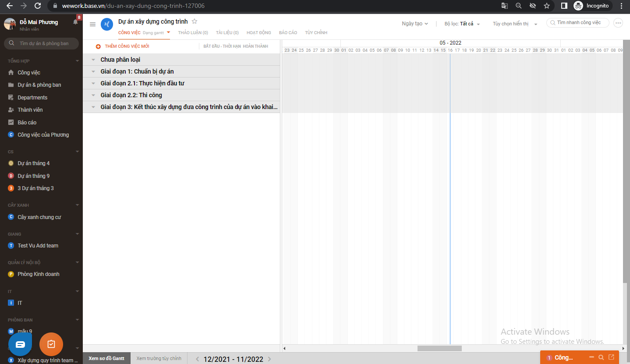Screen dimensions: 630x364
Task: Open Cây xanh chung cư project
Action: pos(39,217)
